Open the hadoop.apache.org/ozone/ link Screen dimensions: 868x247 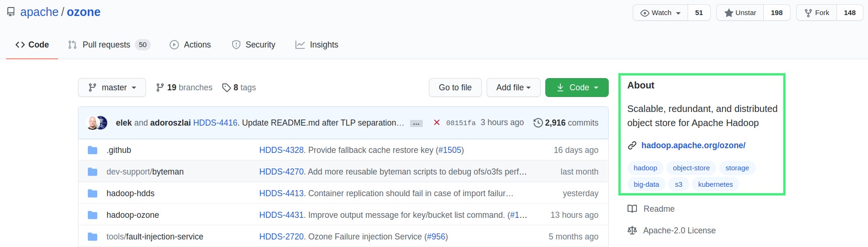pos(693,145)
